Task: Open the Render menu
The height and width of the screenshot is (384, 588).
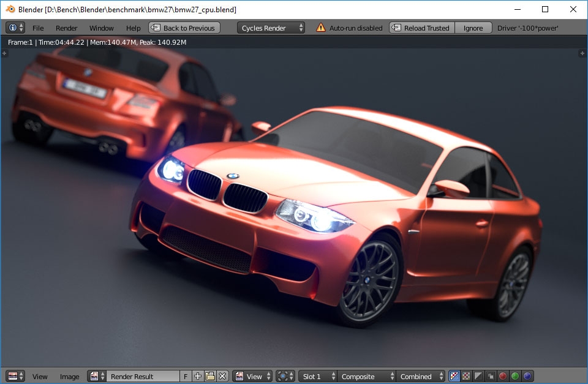Action: pos(66,28)
